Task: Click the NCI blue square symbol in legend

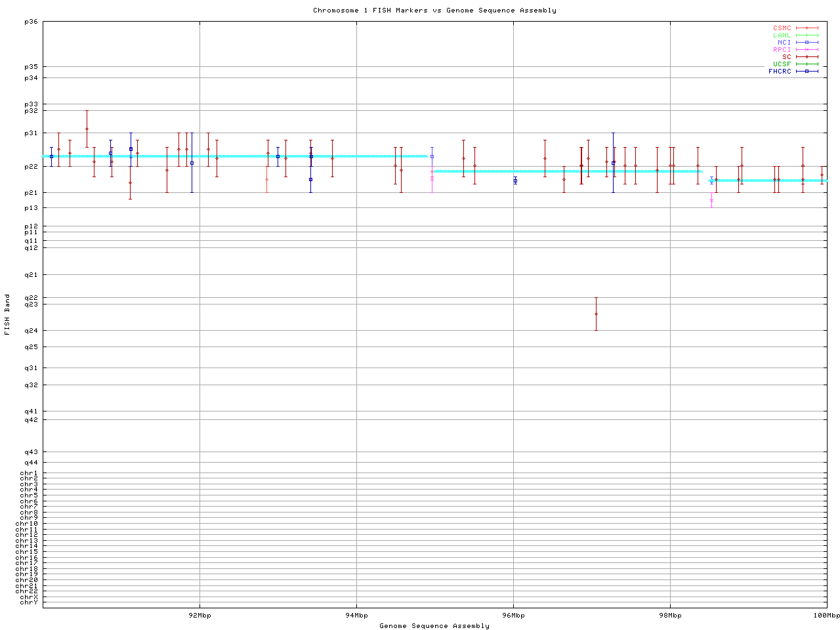Action: 807,43
